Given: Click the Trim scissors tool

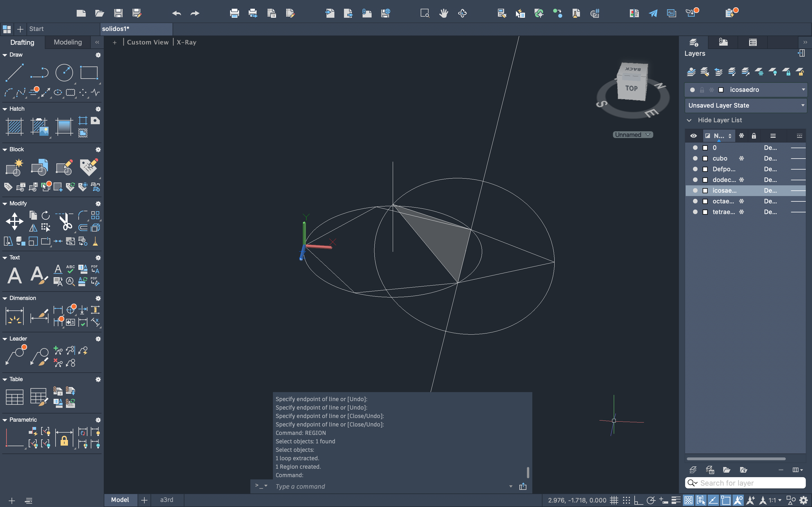Looking at the screenshot, I should tap(65, 221).
